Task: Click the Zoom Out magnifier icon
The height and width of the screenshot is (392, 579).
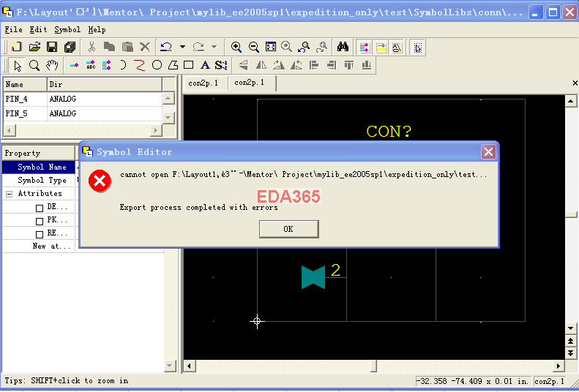Action: [254, 47]
